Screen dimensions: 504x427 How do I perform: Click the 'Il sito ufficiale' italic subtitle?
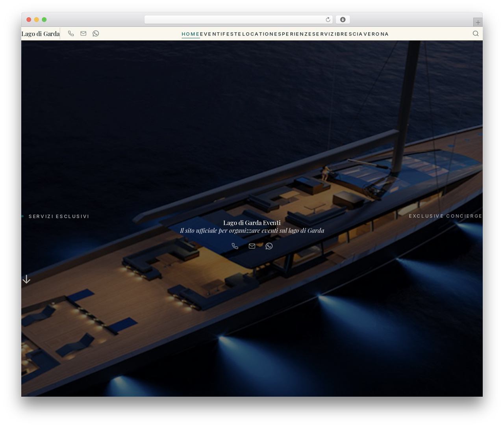click(252, 231)
